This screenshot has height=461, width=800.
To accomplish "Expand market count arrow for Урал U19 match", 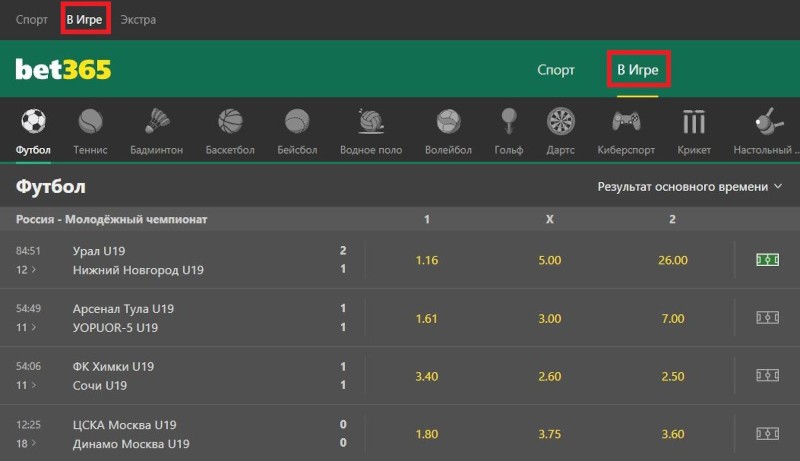I will tap(27, 270).
